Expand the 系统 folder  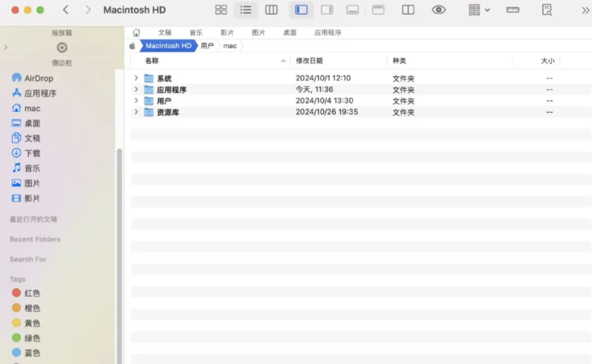(x=136, y=78)
